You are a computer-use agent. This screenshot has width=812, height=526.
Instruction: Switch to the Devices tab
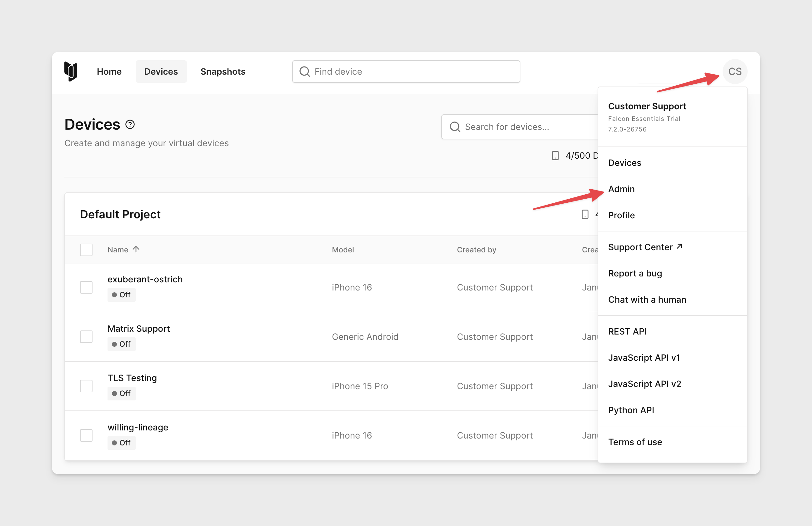(161, 72)
